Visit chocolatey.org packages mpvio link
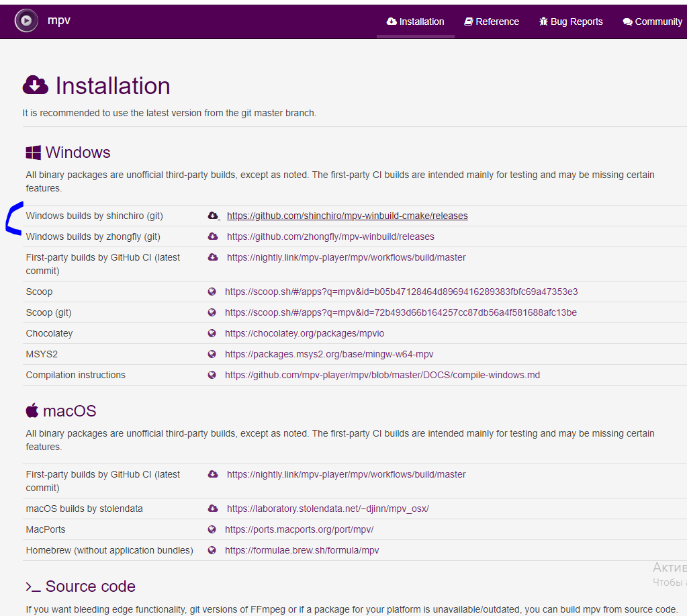 pyautogui.click(x=304, y=333)
